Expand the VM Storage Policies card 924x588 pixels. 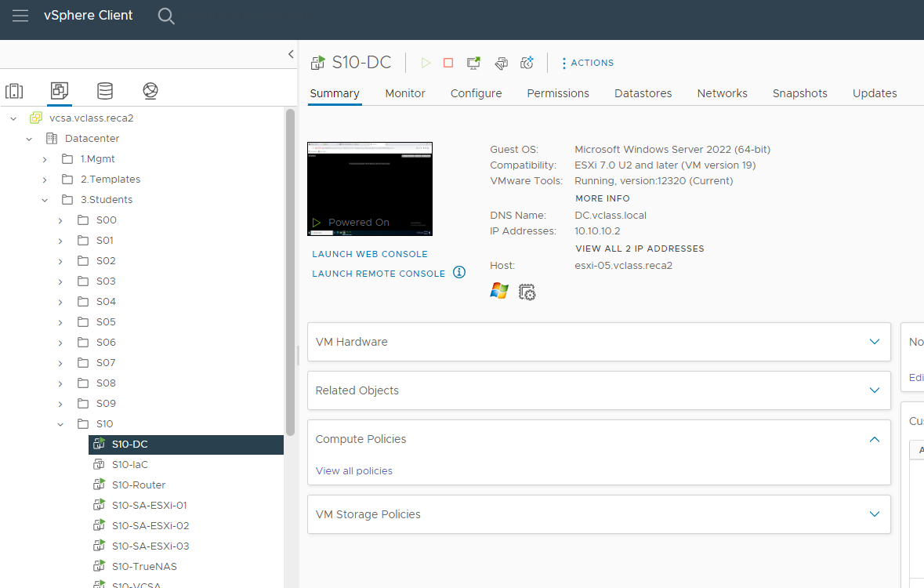pos(875,514)
